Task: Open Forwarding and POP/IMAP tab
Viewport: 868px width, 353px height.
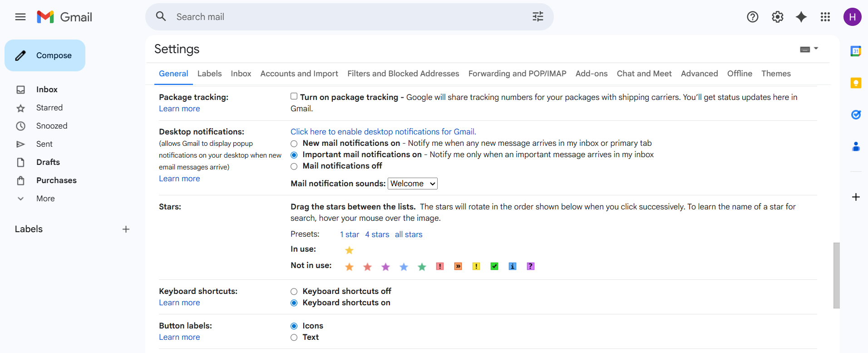Action: [x=518, y=74]
